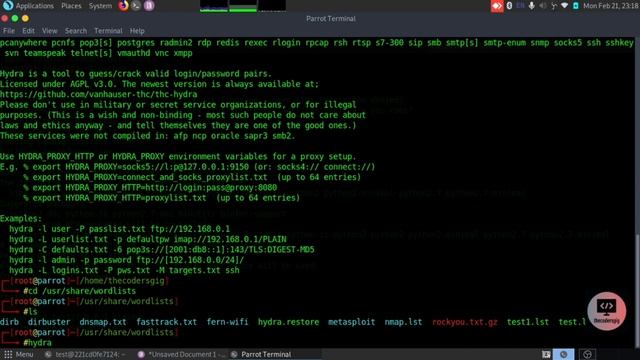Click metasploit directory name in listing
Screen dimensions: 640x360
[x=351, y=322]
